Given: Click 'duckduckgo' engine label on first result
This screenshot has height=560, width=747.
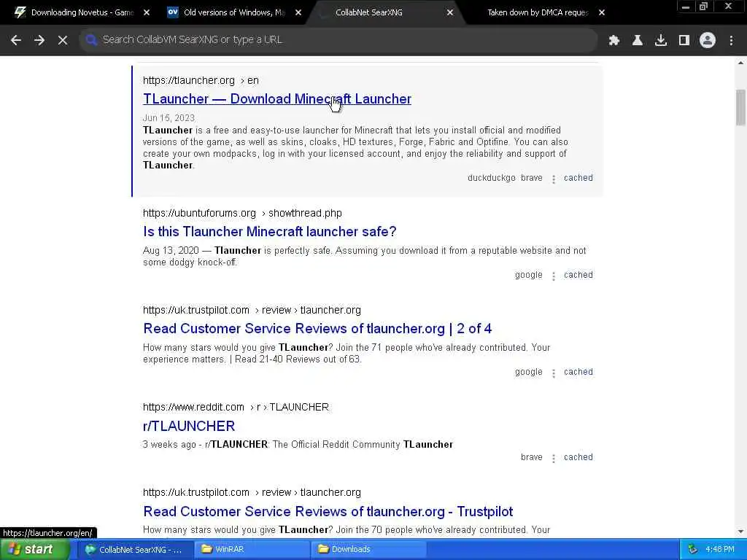Looking at the screenshot, I should pos(491,178).
